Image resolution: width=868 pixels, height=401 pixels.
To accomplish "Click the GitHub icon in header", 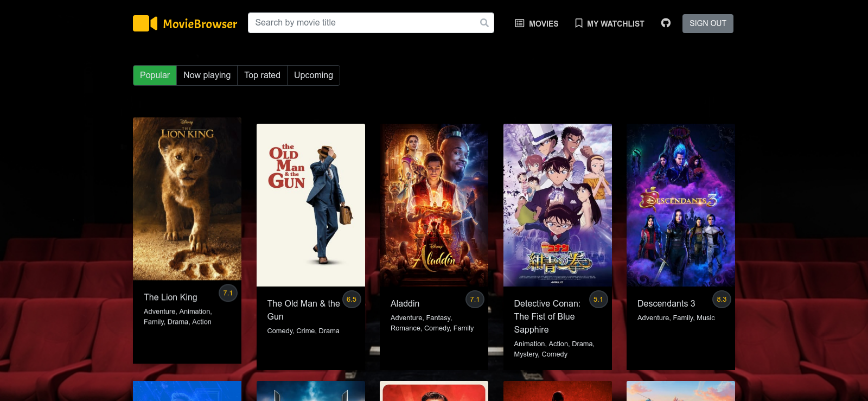I will [x=666, y=23].
